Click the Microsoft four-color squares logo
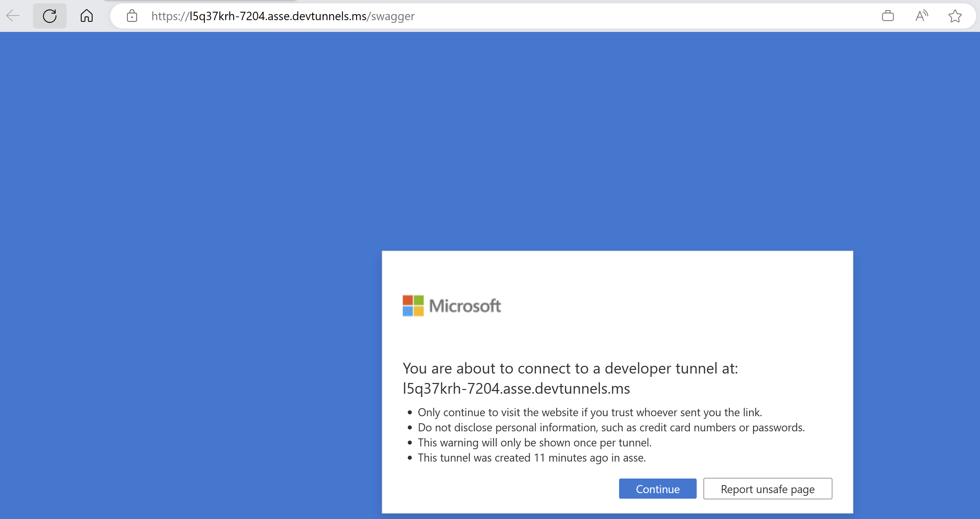980x519 pixels. (413, 306)
